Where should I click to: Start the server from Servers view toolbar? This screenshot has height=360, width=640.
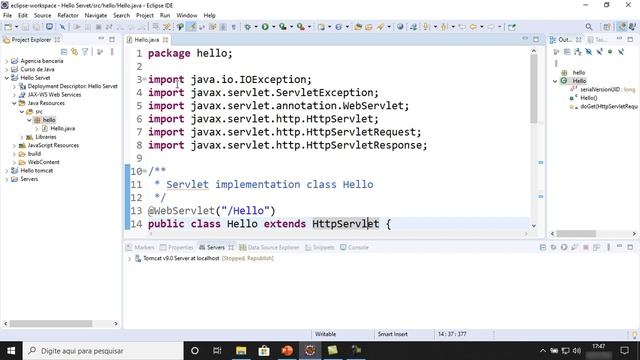pyautogui.click(x=564, y=247)
